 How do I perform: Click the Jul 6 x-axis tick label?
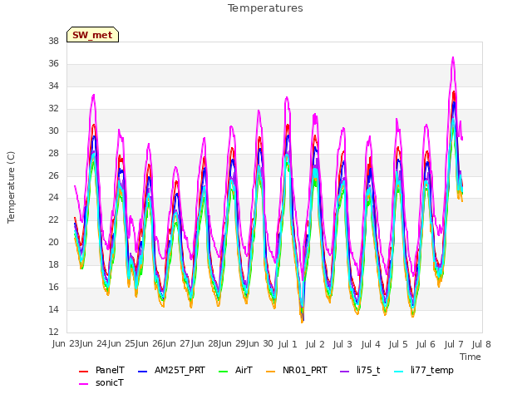pyautogui.click(x=426, y=344)
